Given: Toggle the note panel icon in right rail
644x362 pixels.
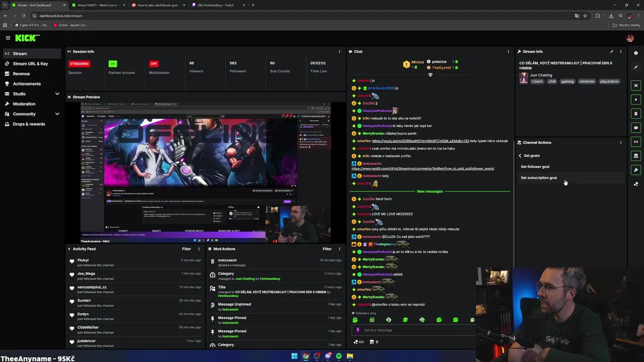Looking at the screenshot, I should coord(636,114).
